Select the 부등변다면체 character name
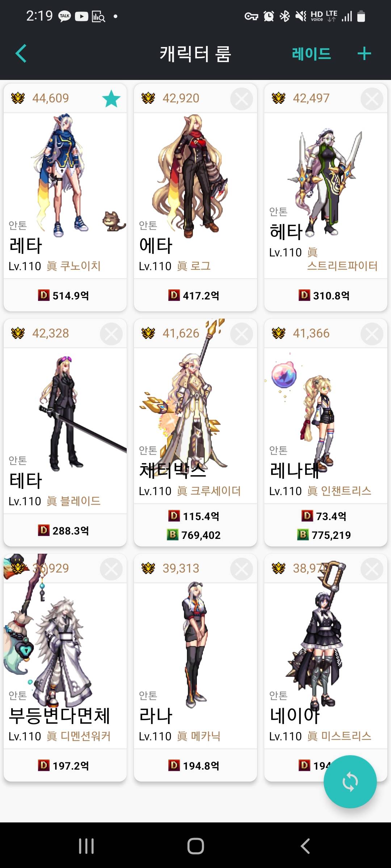 pyautogui.click(x=59, y=716)
